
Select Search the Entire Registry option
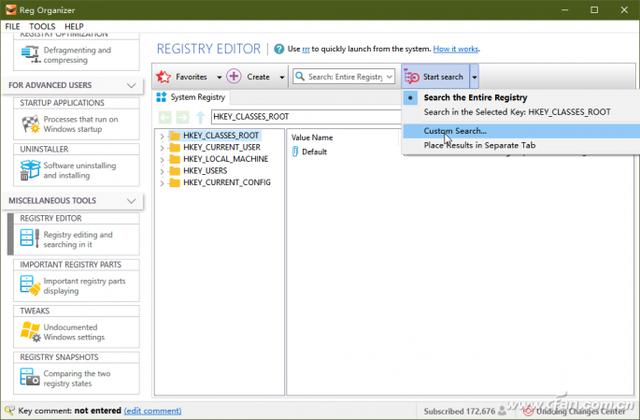point(474,98)
